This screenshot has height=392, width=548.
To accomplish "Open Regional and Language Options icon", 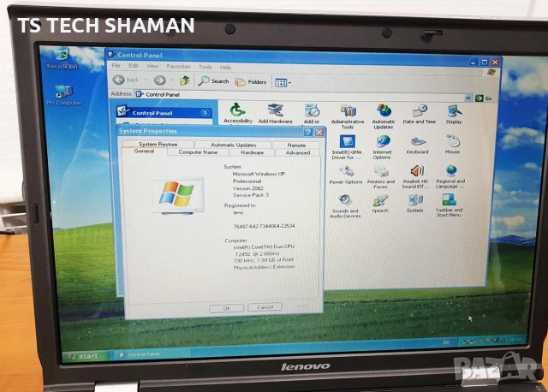I will click(x=450, y=177).
